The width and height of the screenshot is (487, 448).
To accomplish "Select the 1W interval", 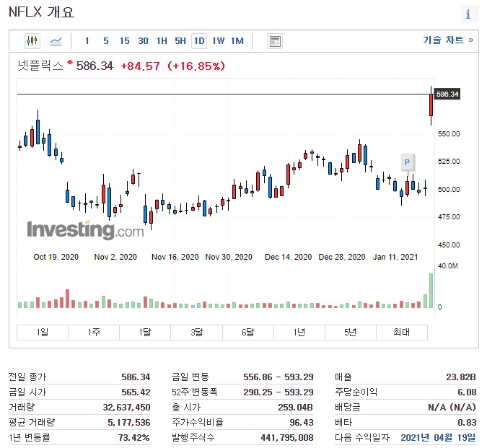I will 218,40.
